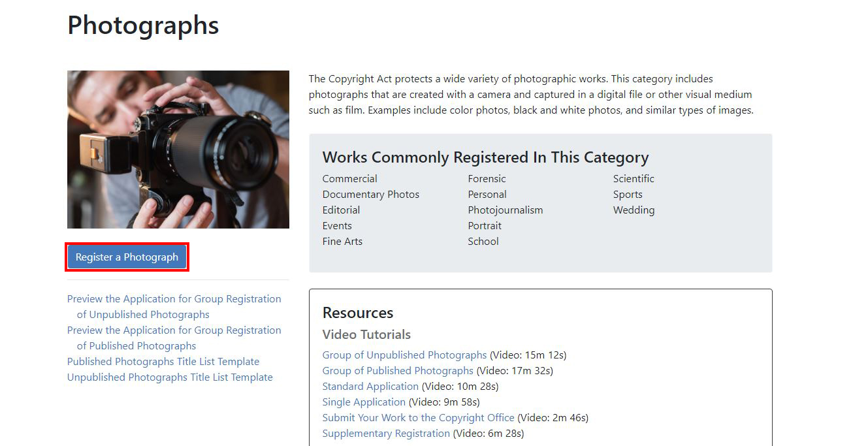Preview the Application for Group Registration of Unpublished Photographs
Screen dimensions: 868x446
pos(174,306)
